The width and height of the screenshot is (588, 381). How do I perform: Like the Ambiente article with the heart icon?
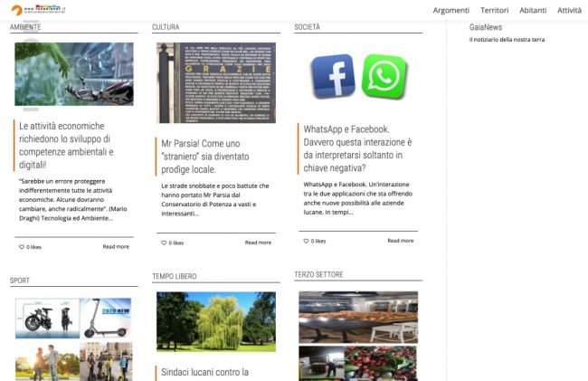pyautogui.click(x=22, y=247)
